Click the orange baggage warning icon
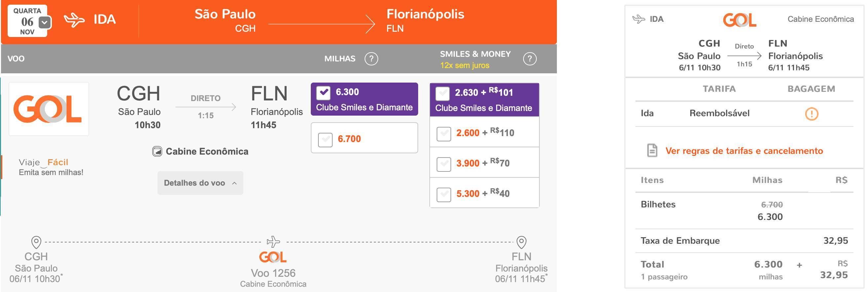Viewport: 868px width, 292px height. coord(812,114)
